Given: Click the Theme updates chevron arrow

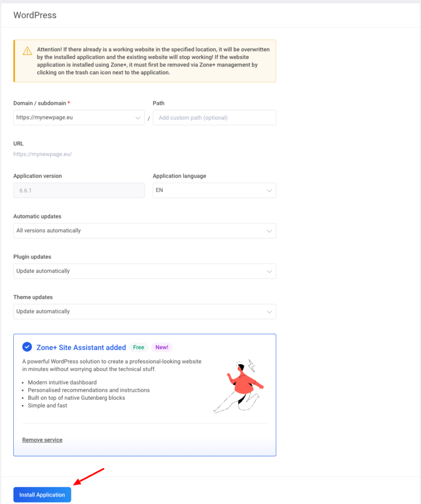Looking at the screenshot, I should [269, 312].
